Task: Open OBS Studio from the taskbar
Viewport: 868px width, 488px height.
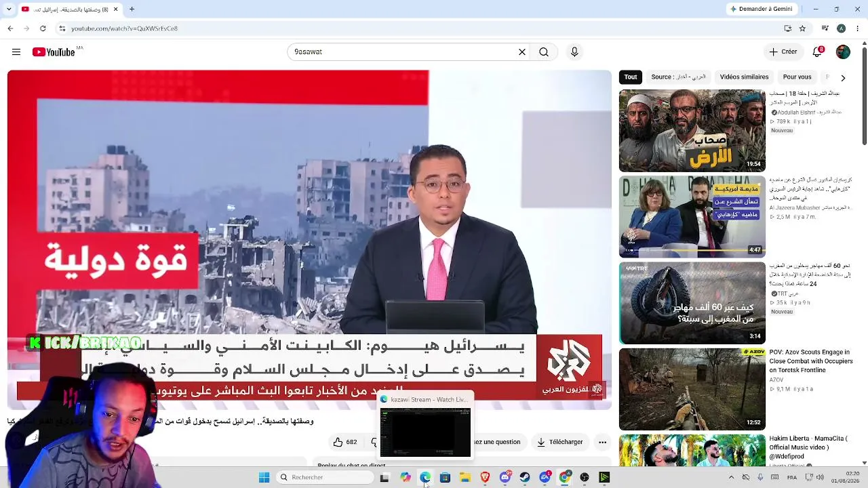Action: (x=585, y=477)
